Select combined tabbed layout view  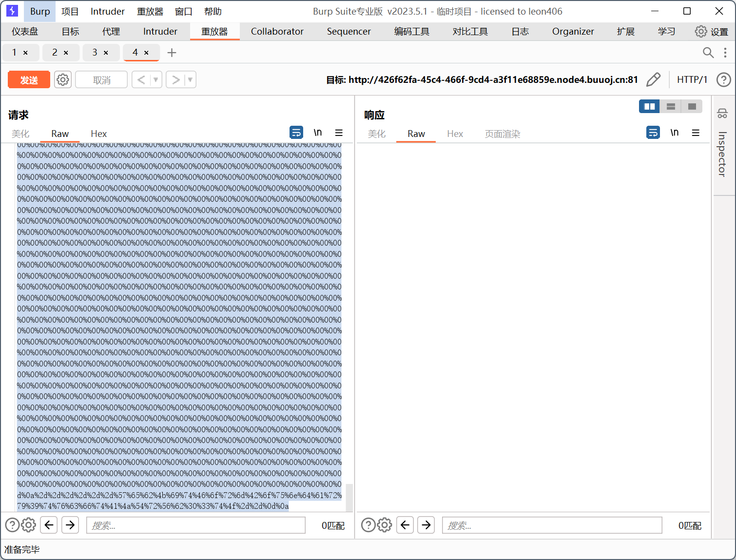pos(692,106)
